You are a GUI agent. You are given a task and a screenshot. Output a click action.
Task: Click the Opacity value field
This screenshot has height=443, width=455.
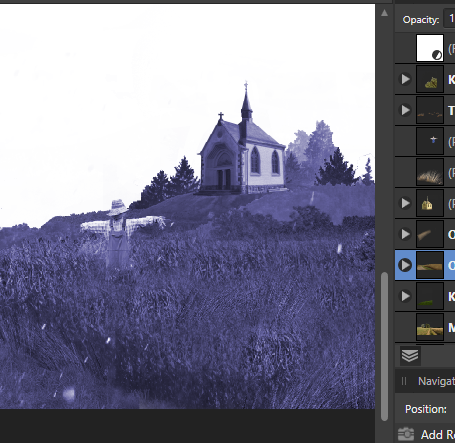tap(449, 19)
